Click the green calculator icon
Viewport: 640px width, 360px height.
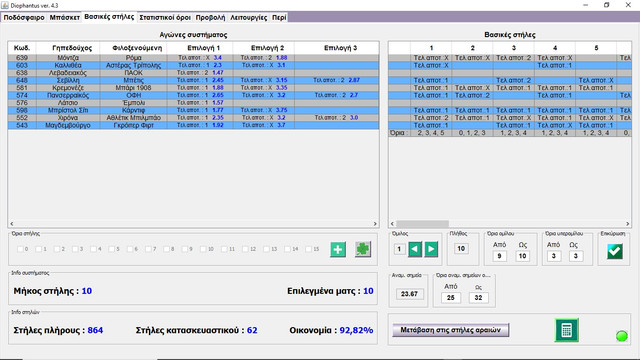pos(567,330)
